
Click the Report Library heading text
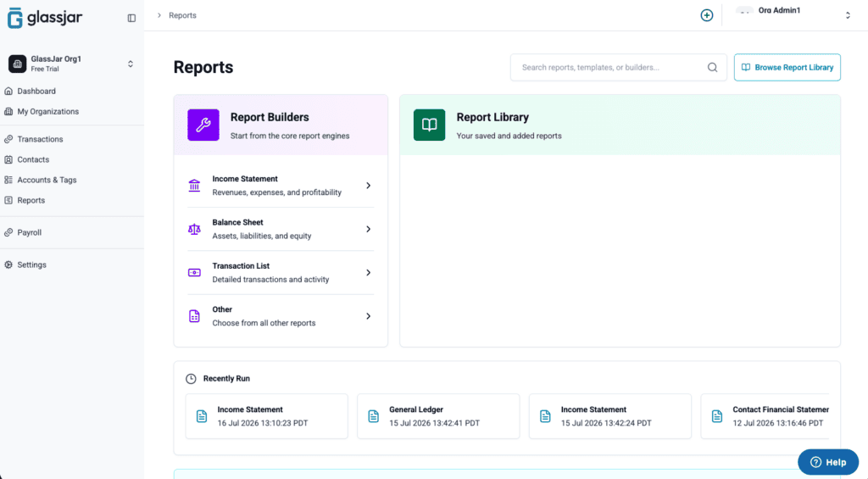coord(492,117)
